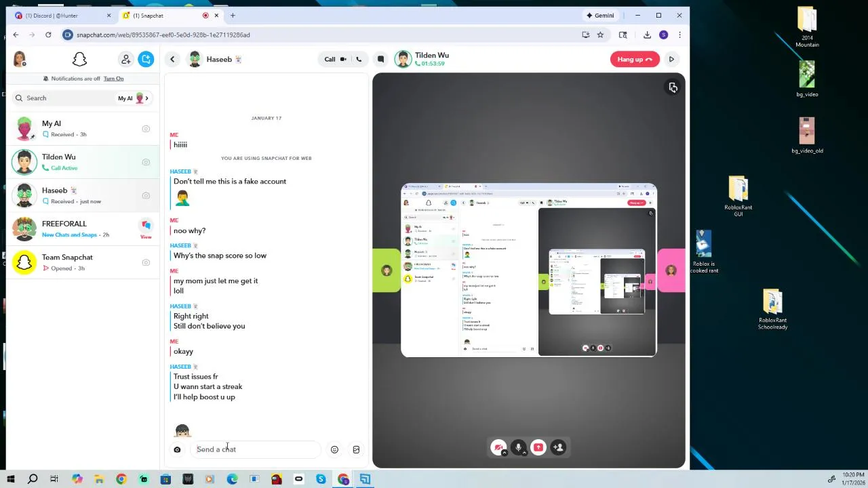868x488 pixels.
Task: Open camera from the chat input bar
Action: pyautogui.click(x=177, y=449)
